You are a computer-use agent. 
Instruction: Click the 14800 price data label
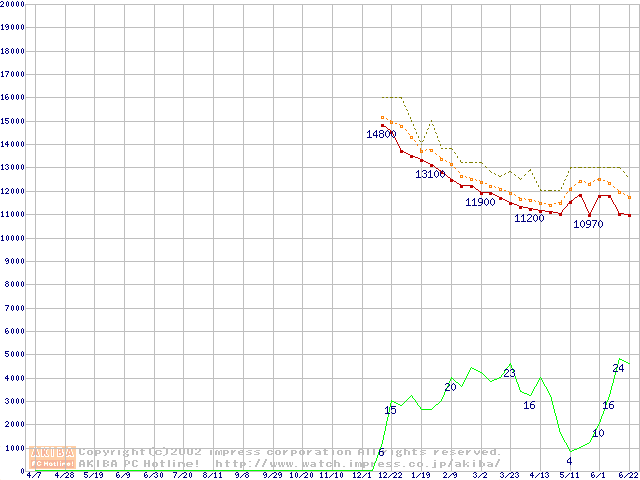380,134
